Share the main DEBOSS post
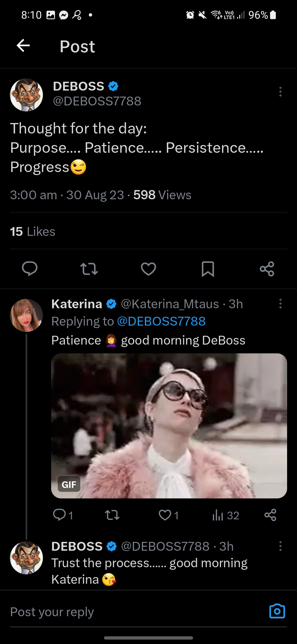 tap(267, 269)
